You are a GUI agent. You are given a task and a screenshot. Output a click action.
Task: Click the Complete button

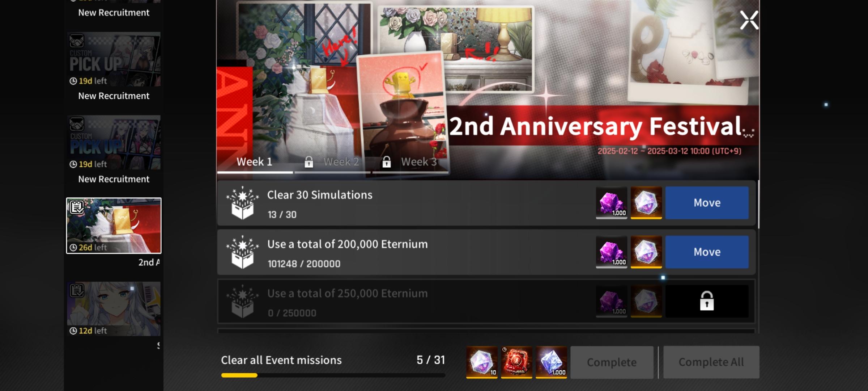pyautogui.click(x=612, y=362)
